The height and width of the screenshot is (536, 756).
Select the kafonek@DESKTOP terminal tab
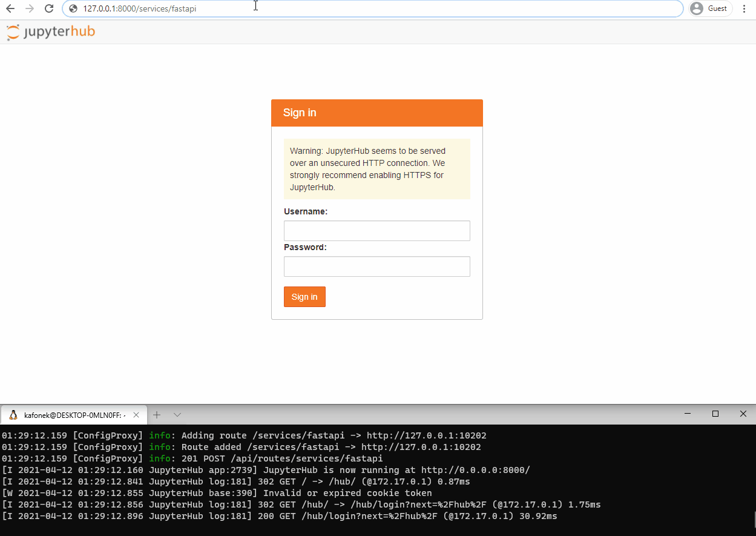coord(73,415)
